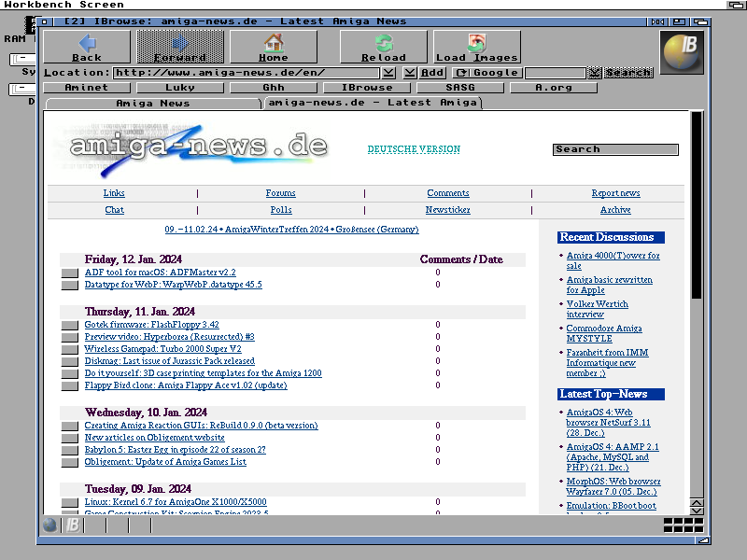Click icon beside ADF tool for macOS article
747x560 pixels.
(69, 273)
